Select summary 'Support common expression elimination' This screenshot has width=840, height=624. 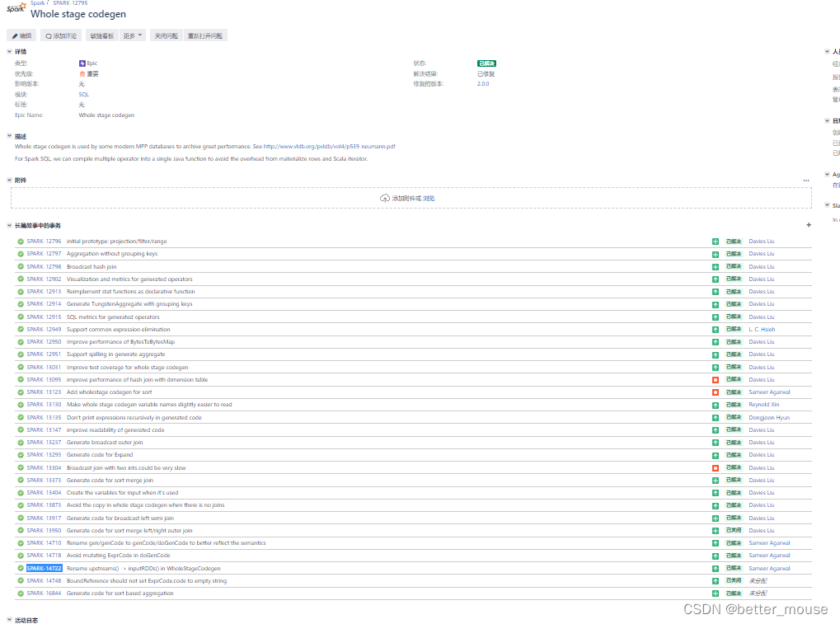point(119,330)
